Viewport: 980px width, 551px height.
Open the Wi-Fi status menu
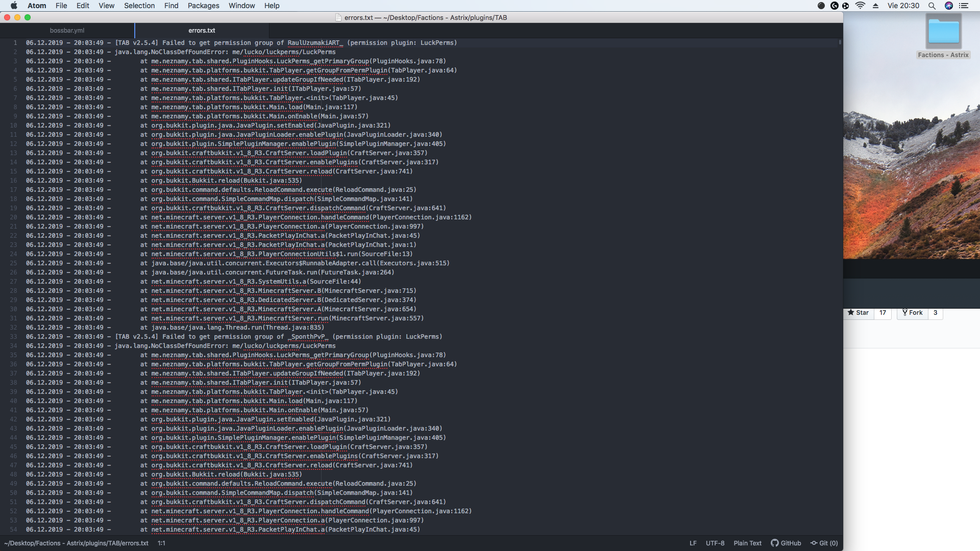point(860,6)
